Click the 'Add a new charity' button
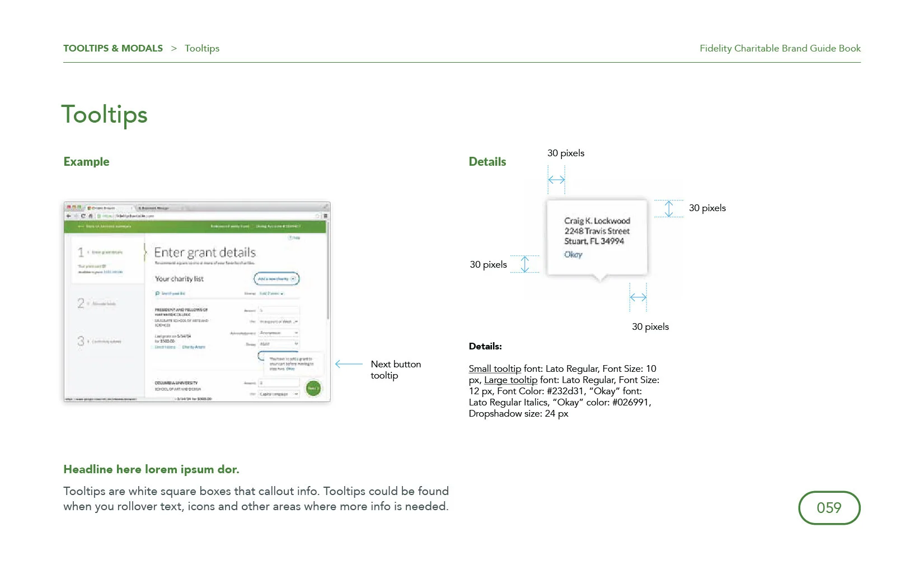Screen dimensions: 924x588 pyautogui.click(x=276, y=278)
